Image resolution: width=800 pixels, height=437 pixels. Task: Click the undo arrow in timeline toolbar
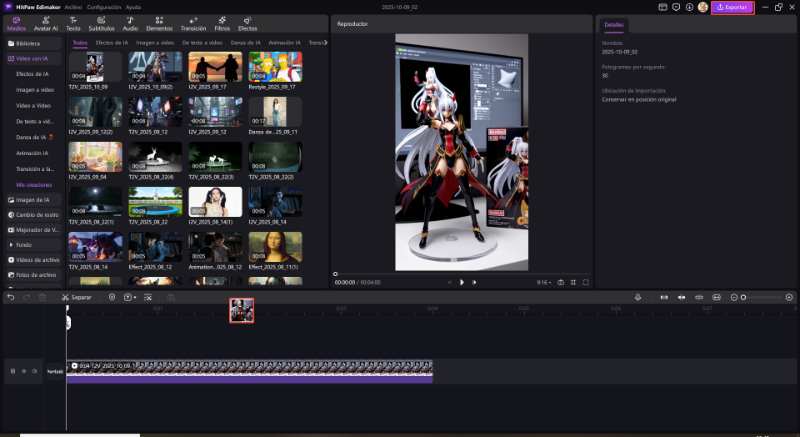pos(11,297)
